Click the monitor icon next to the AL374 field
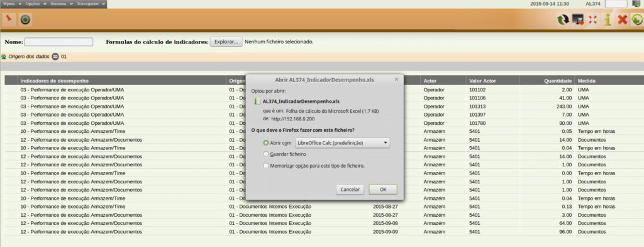This screenshot has height=247, width=644. coord(637,4)
